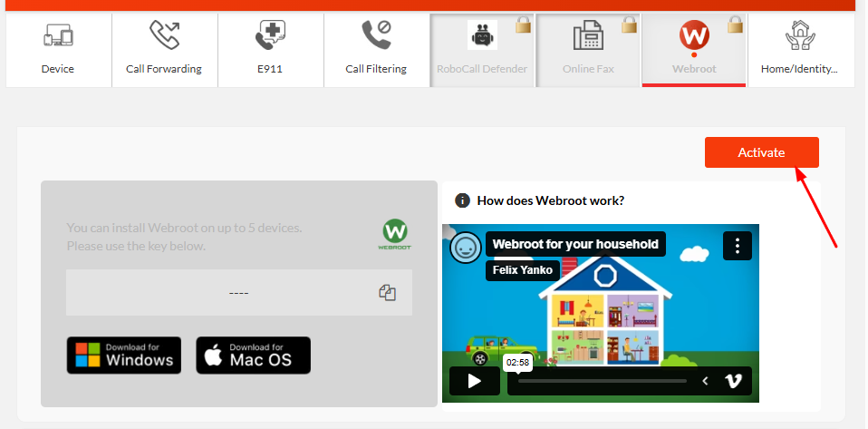The image size is (868, 429).
Task: Open the 'Webroot for your household' title
Action: tap(575, 244)
